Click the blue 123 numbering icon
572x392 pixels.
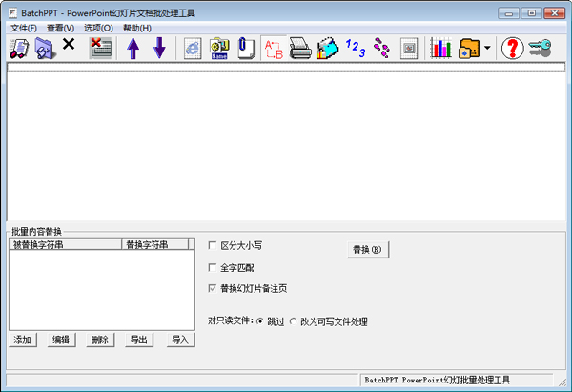click(x=355, y=48)
